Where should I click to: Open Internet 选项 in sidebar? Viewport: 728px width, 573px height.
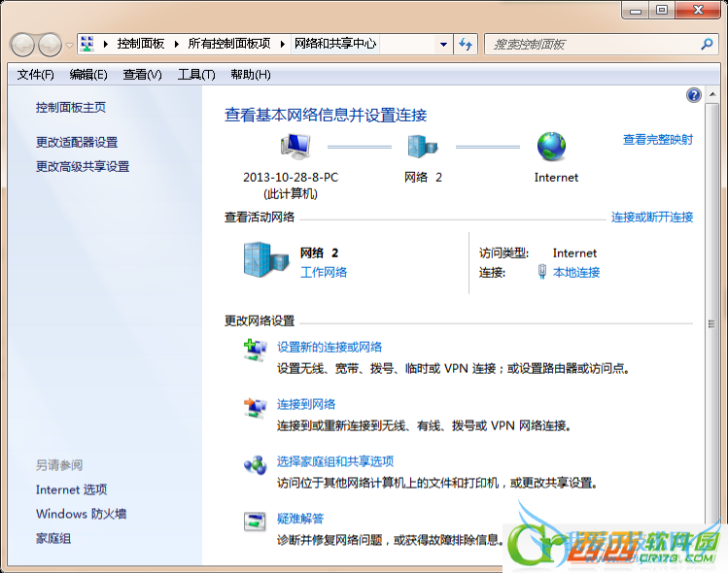click(x=72, y=489)
